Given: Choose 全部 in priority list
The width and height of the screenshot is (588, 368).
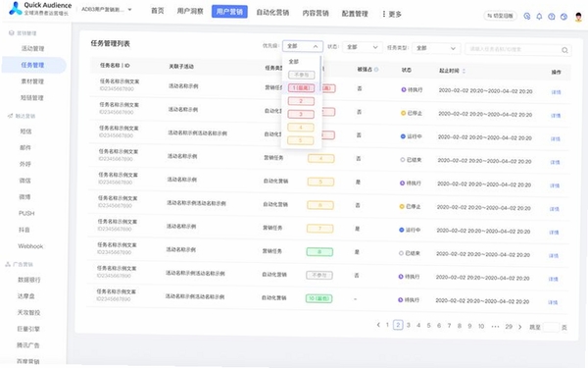Looking at the screenshot, I should point(294,62).
